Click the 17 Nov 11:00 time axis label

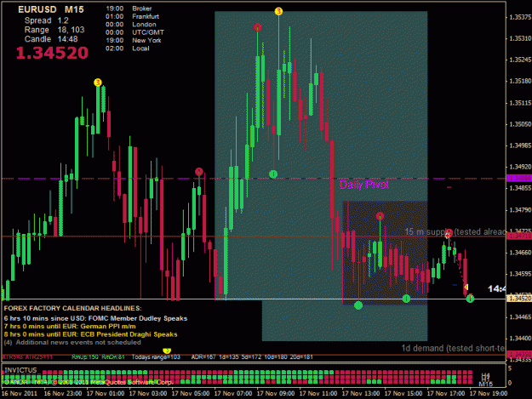click(318, 394)
